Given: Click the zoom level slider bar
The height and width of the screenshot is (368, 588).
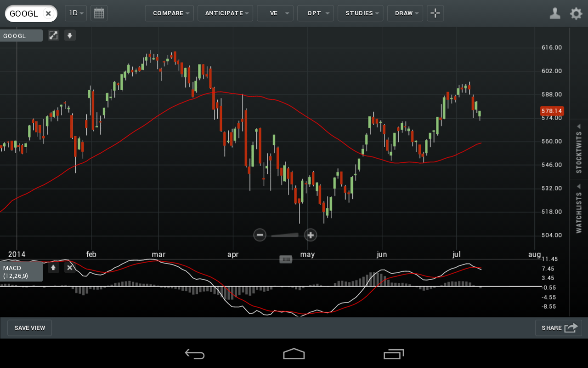Looking at the screenshot, I should coord(285,235).
